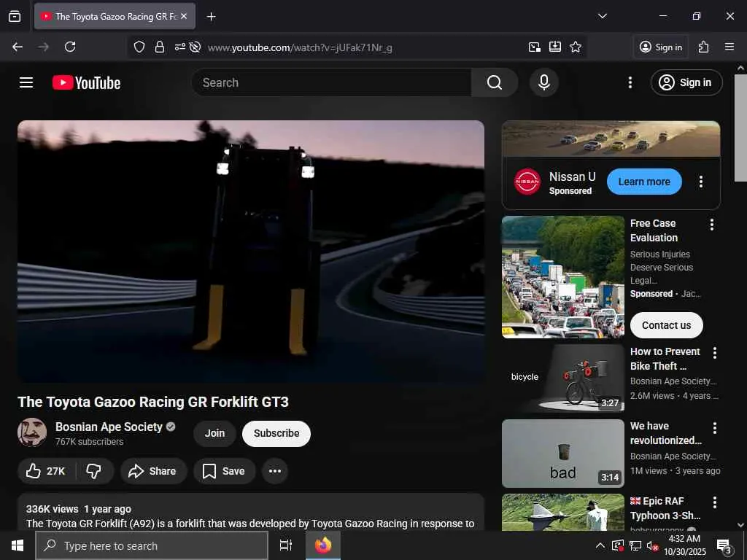Open Windows notification center

point(724,546)
